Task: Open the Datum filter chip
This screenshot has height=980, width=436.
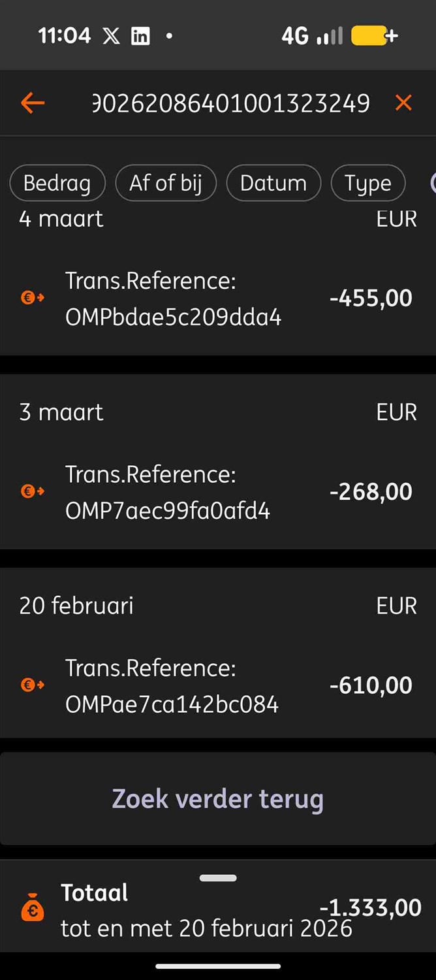Action: click(273, 183)
